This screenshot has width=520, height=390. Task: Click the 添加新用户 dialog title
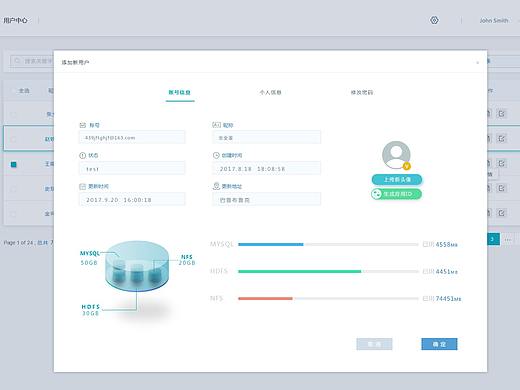click(x=75, y=62)
